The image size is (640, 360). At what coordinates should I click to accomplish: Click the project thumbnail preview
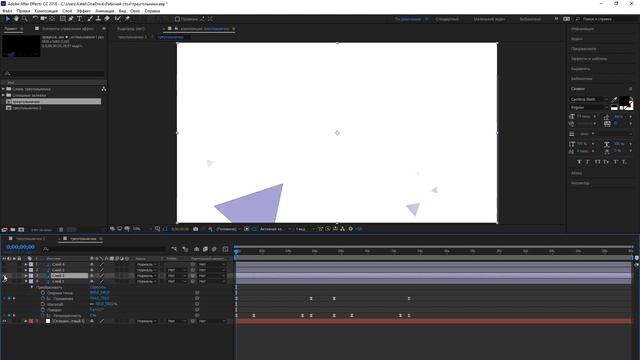click(21, 46)
